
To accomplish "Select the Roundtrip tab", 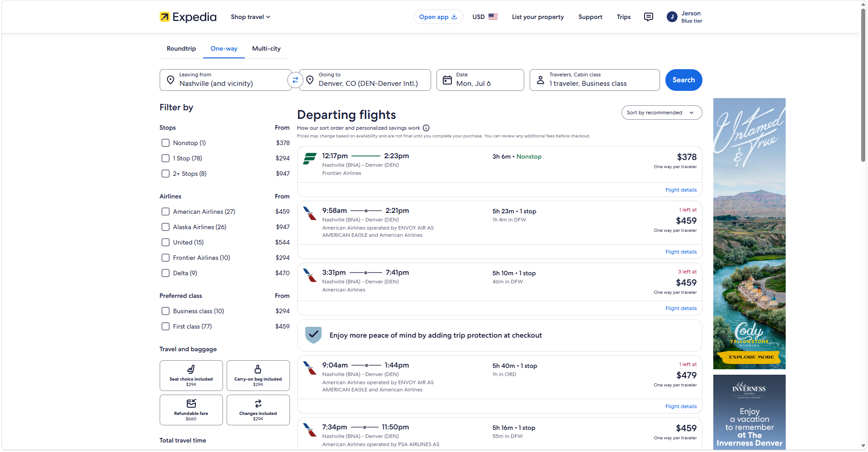I will click(x=181, y=49).
